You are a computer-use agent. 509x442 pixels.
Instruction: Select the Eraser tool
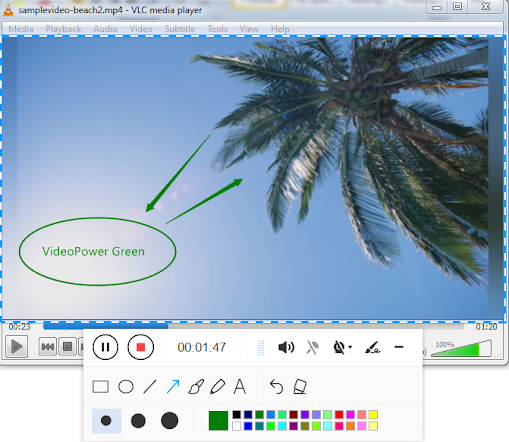tap(300, 387)
